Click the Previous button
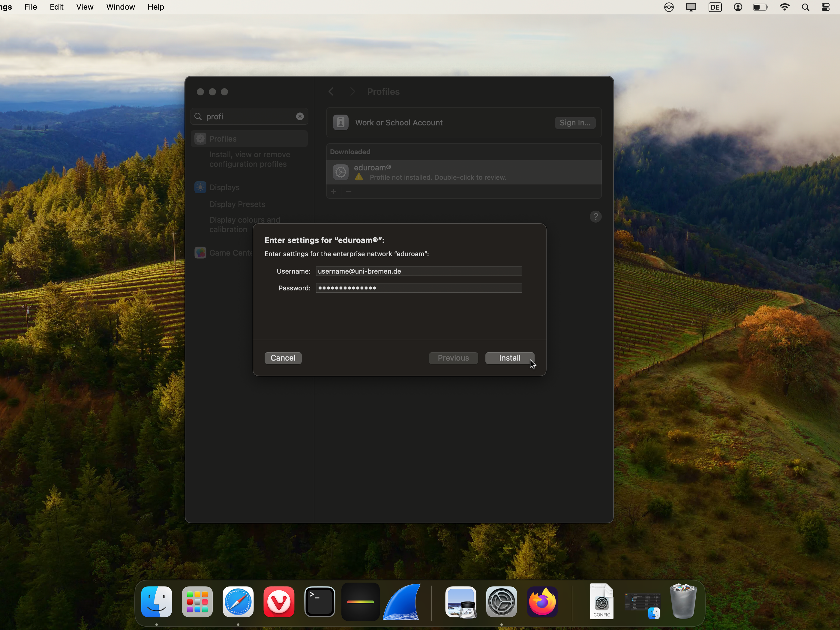Viewport: 840px width, 630px height. pos(453,358)
